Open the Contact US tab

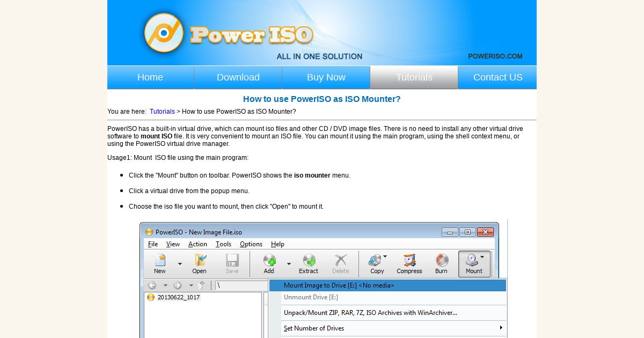(x=497, y=77)
